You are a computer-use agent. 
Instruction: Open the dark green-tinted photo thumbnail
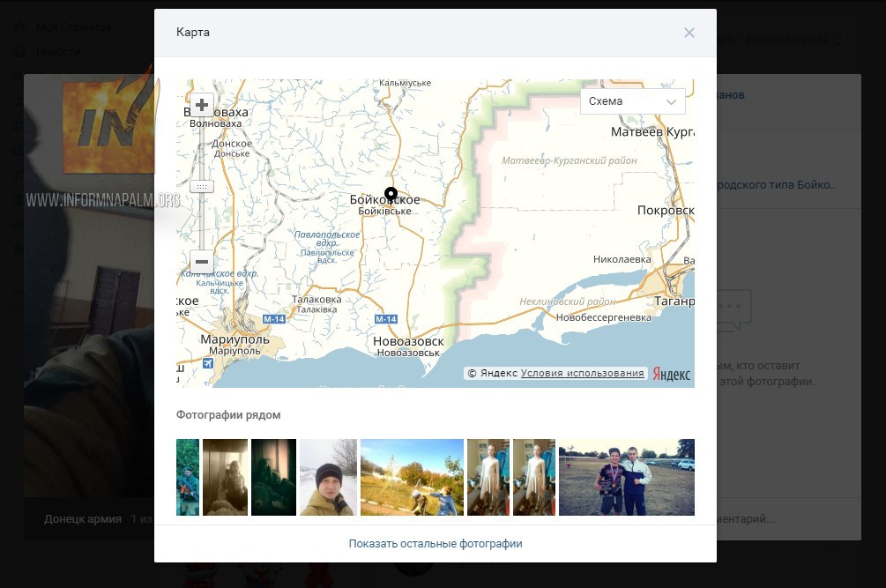tap(273, 477)
